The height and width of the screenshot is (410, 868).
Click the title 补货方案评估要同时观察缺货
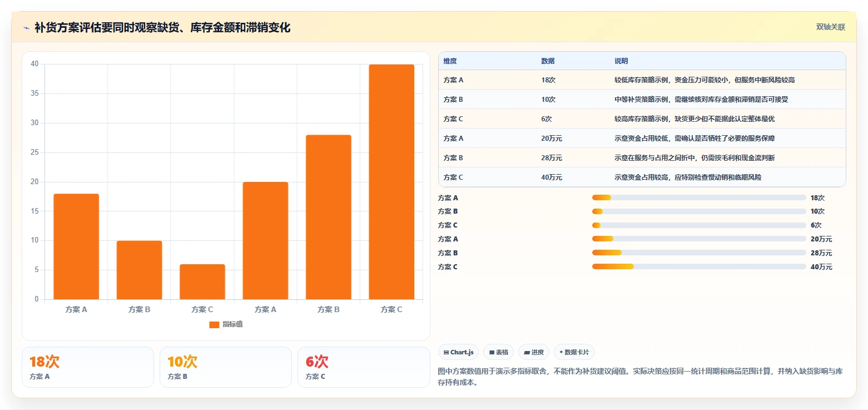coord(162,27)
